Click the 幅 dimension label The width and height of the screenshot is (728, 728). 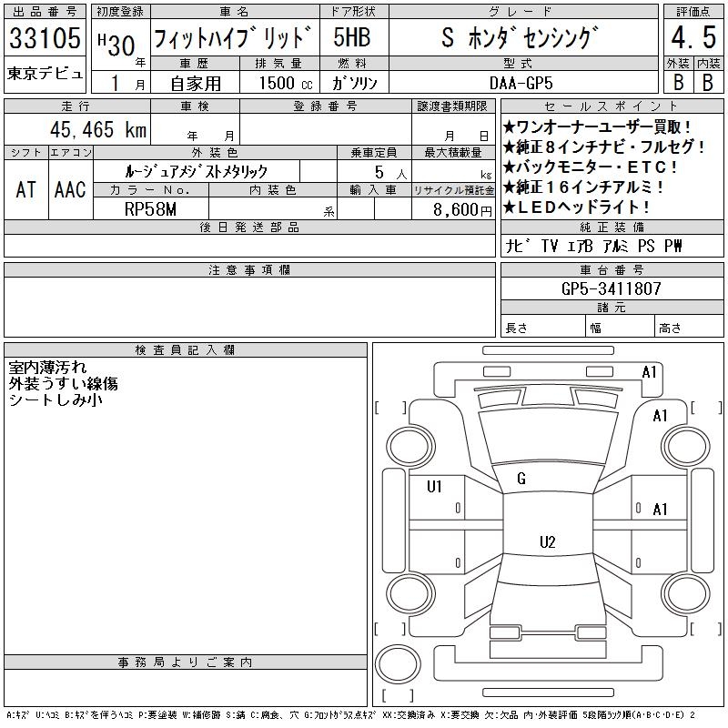pyautogui.click(x=596, y=329)
